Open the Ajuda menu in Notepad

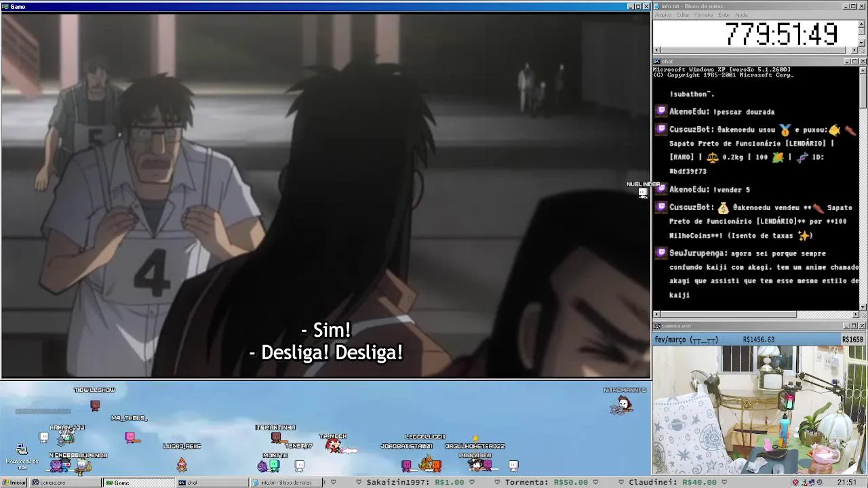[742, 15]
